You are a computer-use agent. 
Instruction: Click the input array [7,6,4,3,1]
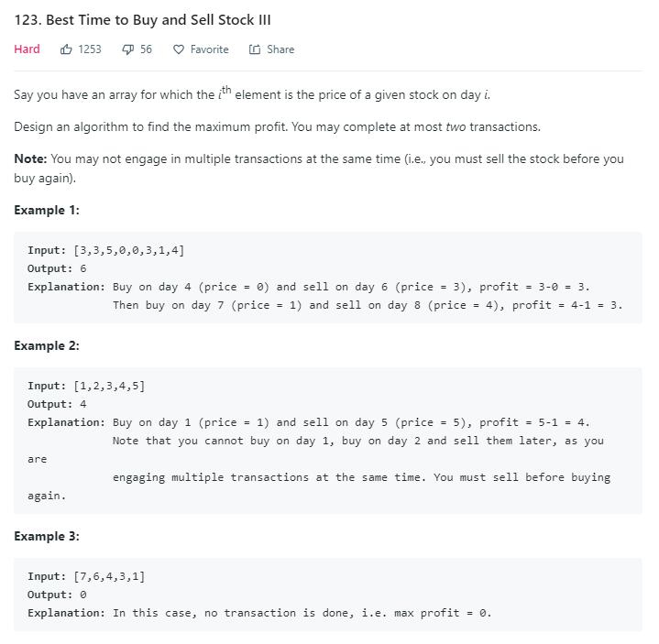coord(109,576)
